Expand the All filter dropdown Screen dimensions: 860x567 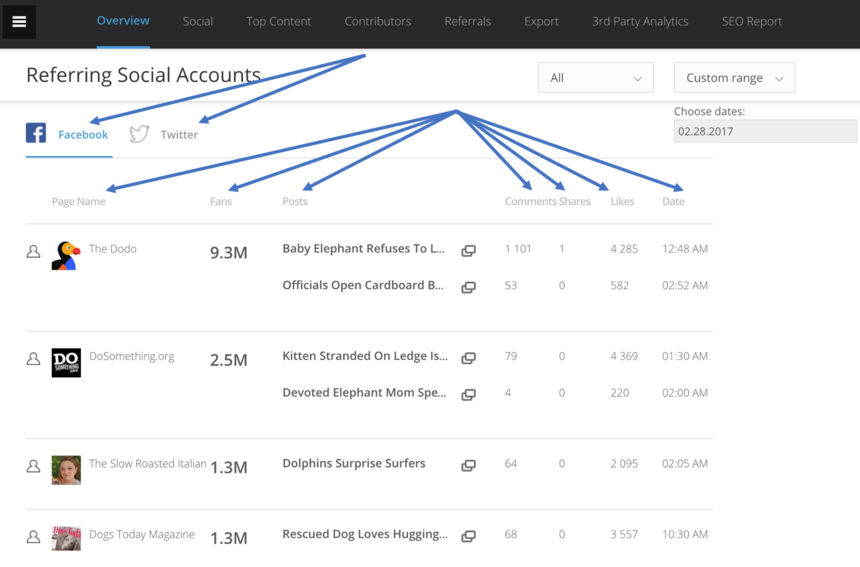click(595, 78)
